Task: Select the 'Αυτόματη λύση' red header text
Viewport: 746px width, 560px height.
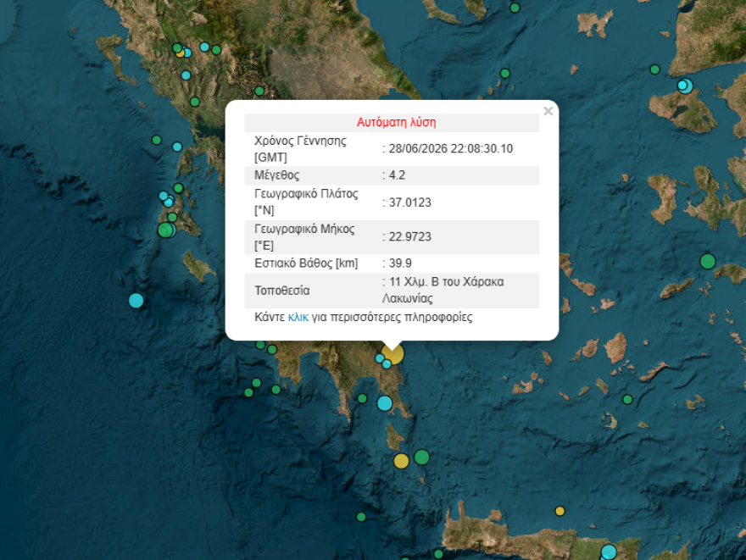Action: click(397, 122)
